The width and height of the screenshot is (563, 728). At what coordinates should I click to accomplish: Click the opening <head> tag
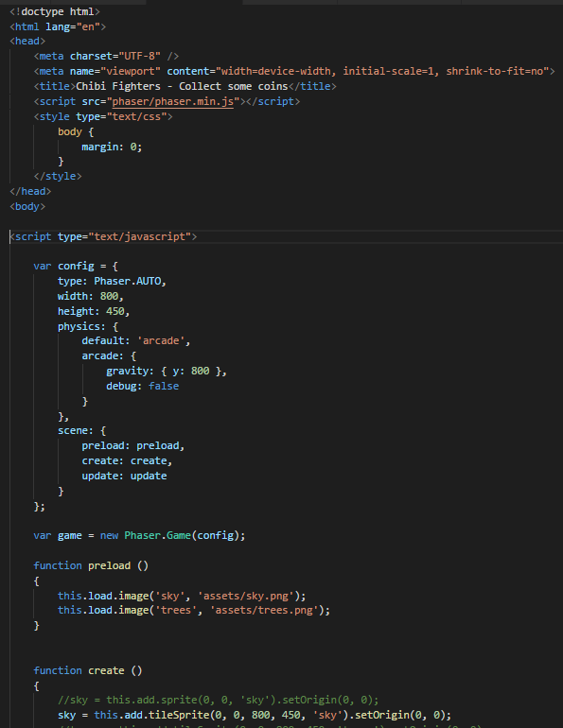click(x=27, y=41)
